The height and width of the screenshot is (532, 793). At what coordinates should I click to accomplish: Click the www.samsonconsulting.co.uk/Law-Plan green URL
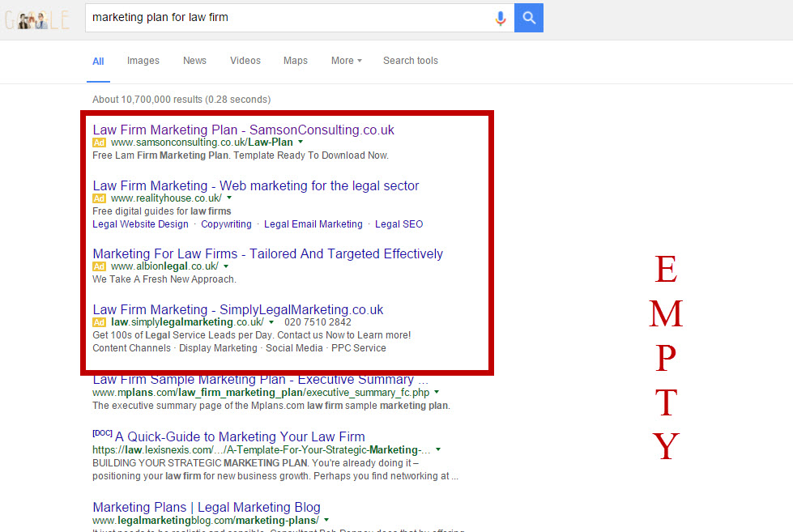point(202,142)
